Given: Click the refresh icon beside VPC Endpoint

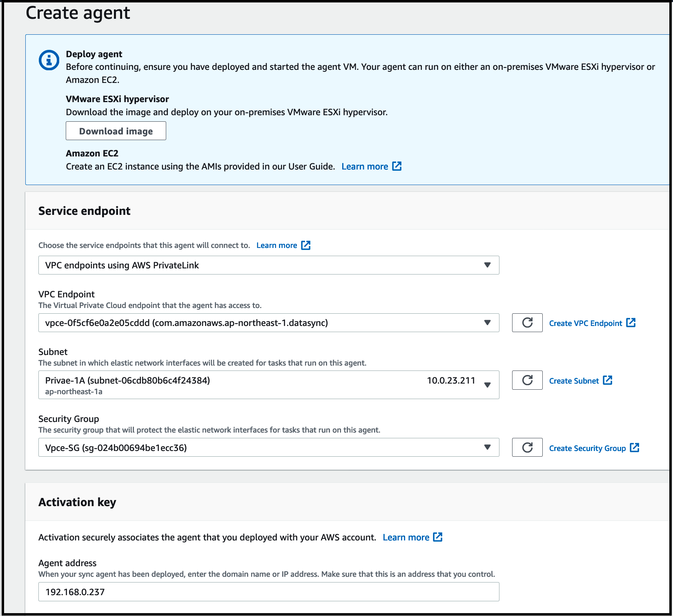Looking at the screenshot, I should (x=527, y=323).
